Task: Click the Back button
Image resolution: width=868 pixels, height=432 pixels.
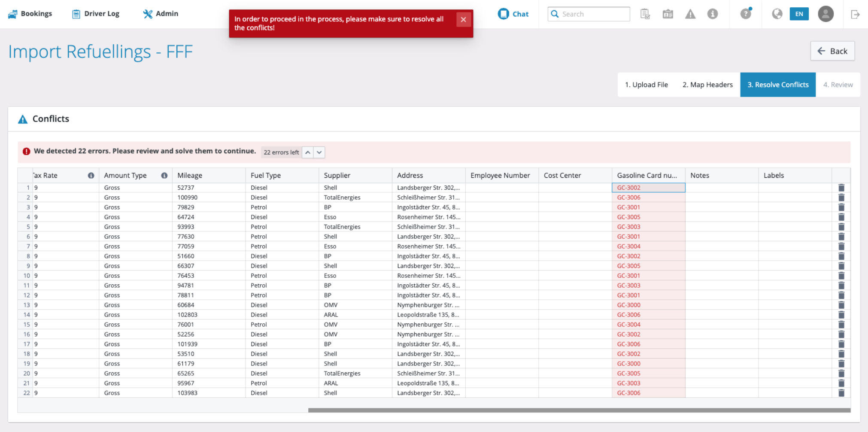Action: click(x=832, y=51)
